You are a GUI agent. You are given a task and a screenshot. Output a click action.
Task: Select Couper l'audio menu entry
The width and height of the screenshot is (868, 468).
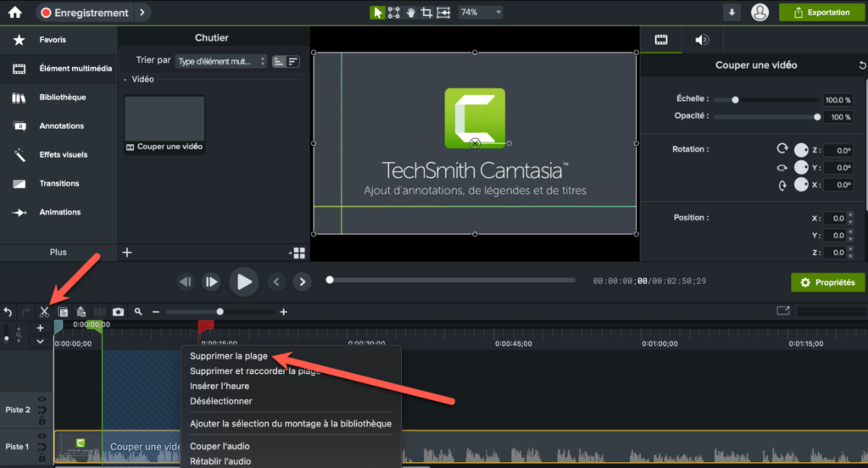tap(220, 447)
